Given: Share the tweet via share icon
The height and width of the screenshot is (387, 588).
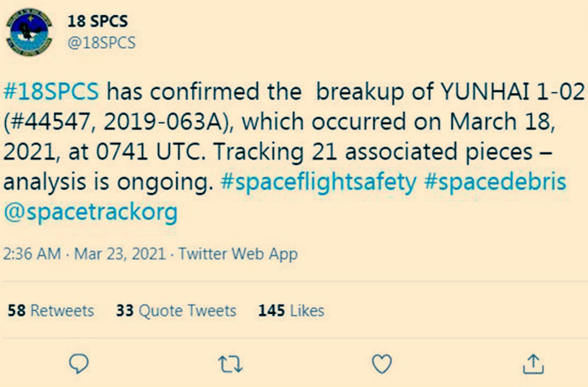Looking at the screenshot, I should click(533, 363).
